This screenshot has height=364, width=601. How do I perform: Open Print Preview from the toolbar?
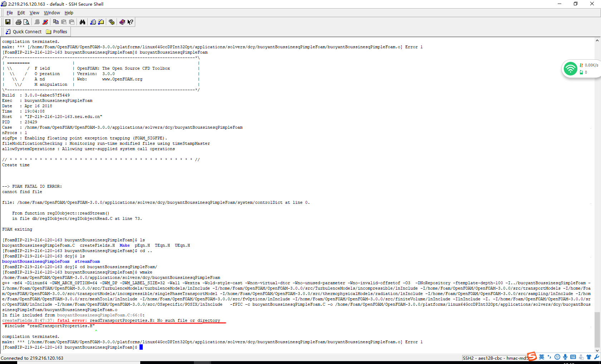point(26,22)
